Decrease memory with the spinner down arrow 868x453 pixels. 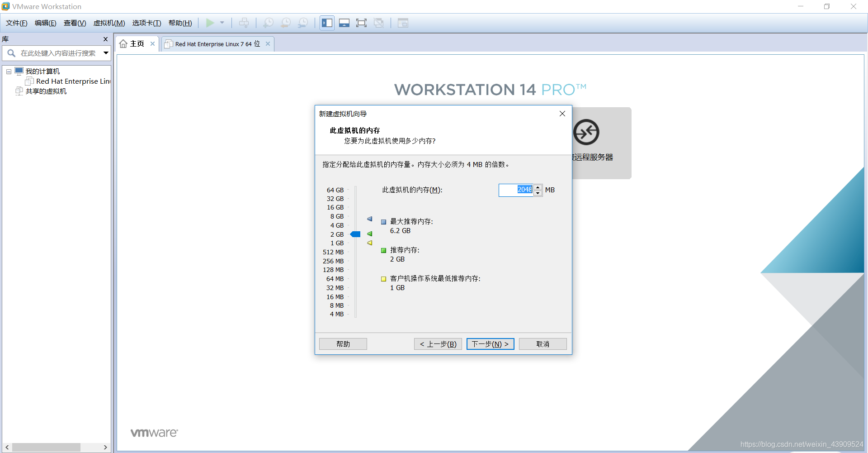point(538,193)
